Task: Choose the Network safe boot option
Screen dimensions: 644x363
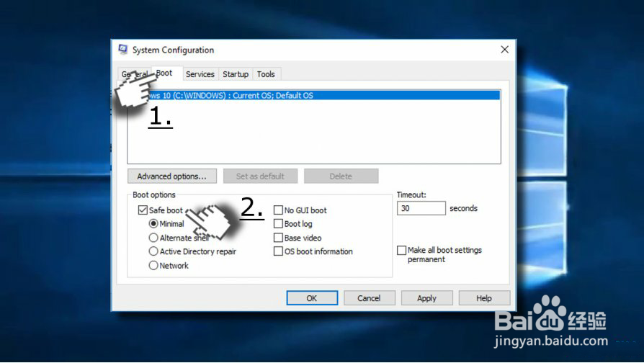Action: point(153,265)
